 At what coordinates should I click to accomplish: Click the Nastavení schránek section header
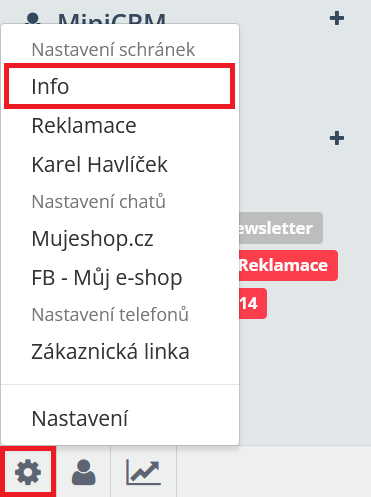click(113, 50)
